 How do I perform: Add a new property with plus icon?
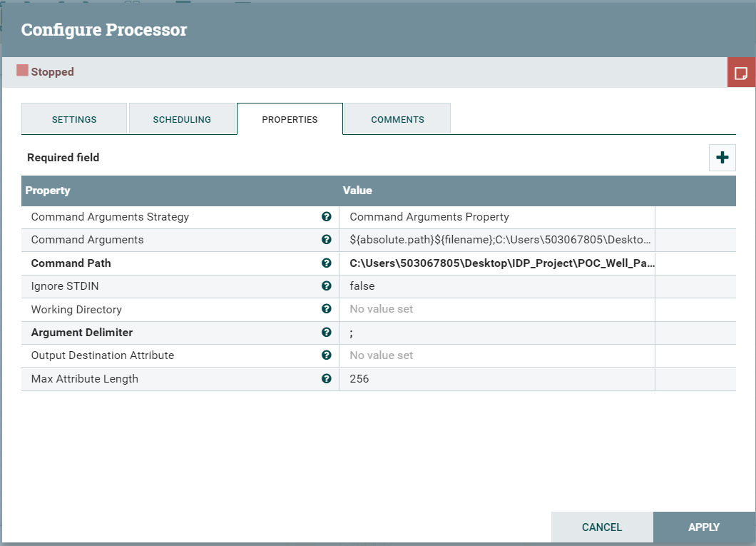(x=722, y=158)
